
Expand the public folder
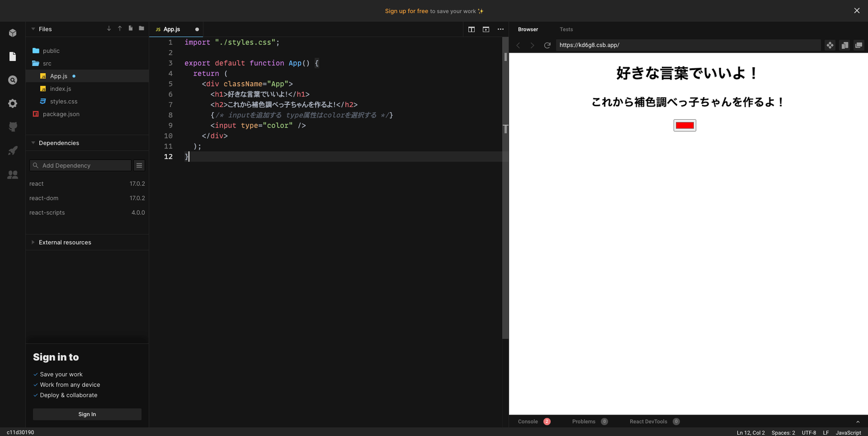click(x=87, y=51)
